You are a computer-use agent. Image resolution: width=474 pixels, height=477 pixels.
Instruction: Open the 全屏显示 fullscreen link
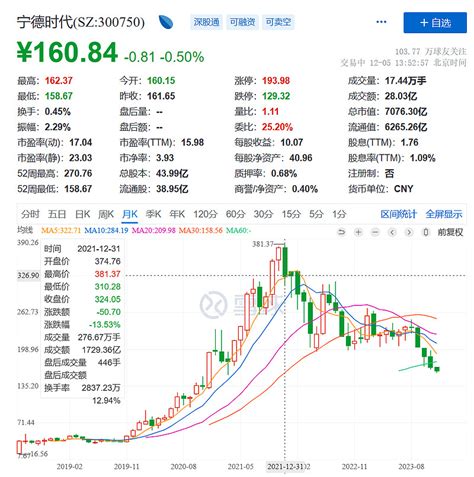coord(444,214)
